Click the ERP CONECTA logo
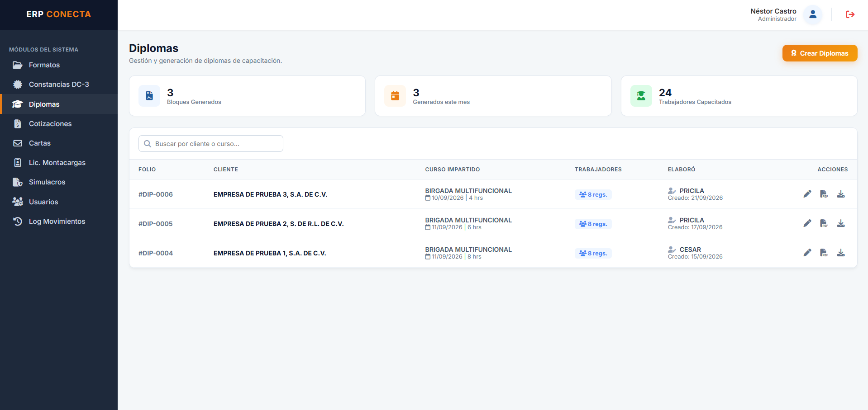868x410 pixels. (x=59, y=14)
